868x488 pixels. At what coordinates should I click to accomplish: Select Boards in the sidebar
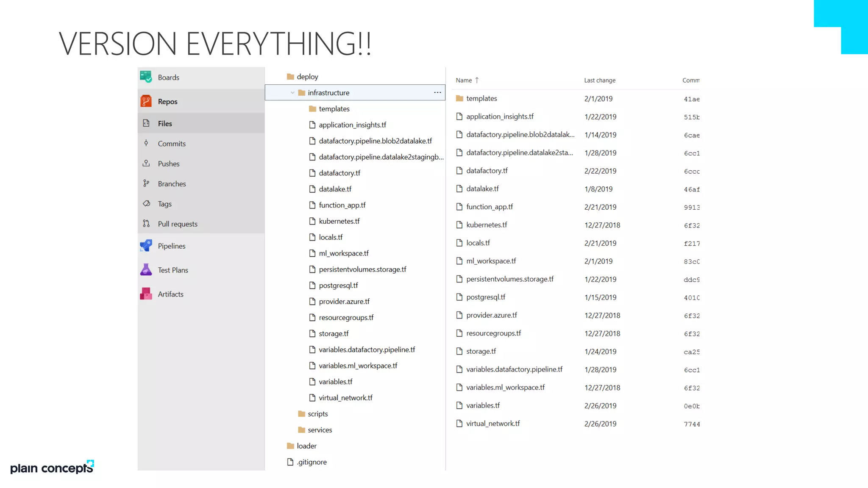(169, 78)
